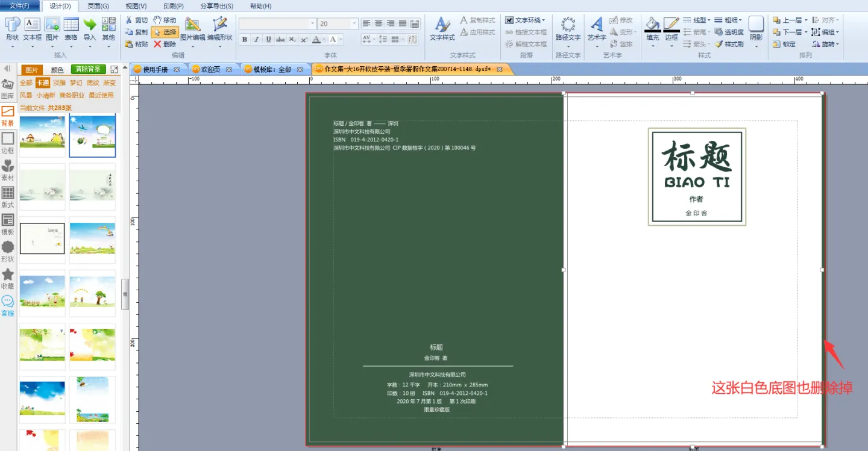Toggle underline formatting
Image resolution: width=868 pixels, height=451 pixels.
pos(268,39)
